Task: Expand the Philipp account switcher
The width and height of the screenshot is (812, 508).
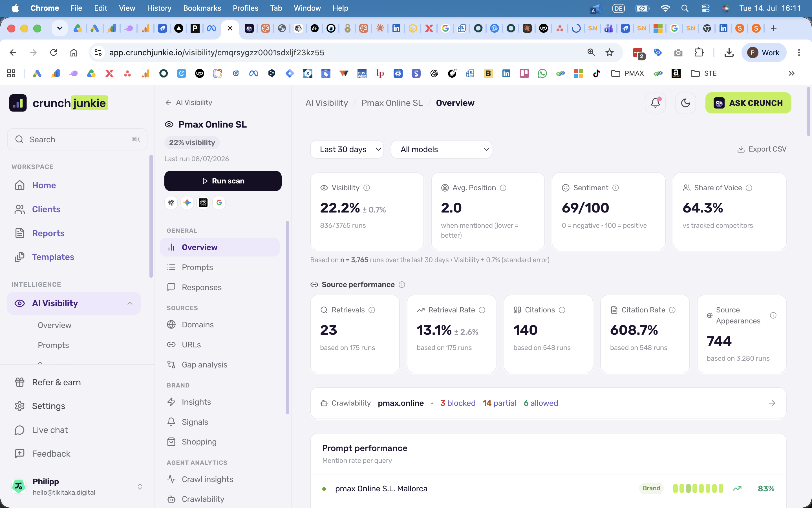Action: 140,487
